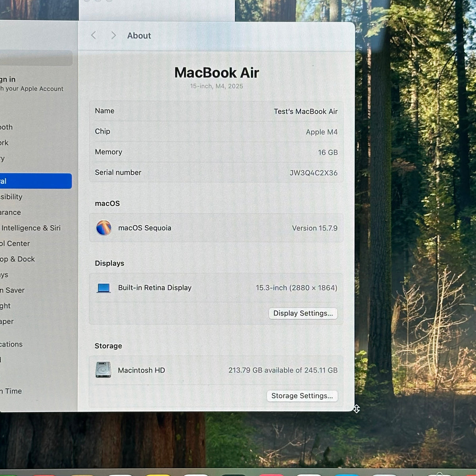This screenshot has height=476, width=476.
Task: Sign in with your Apple Account
Action: point(32,84)
